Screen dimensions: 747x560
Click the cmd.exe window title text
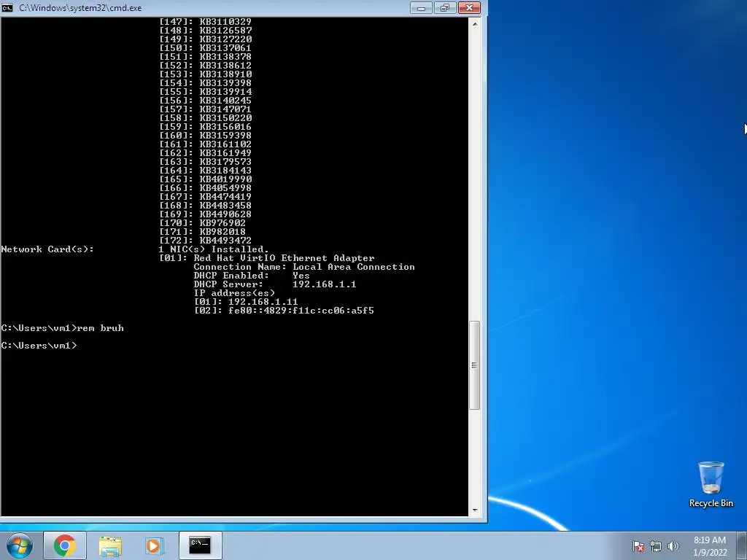[x=80, y=8]
